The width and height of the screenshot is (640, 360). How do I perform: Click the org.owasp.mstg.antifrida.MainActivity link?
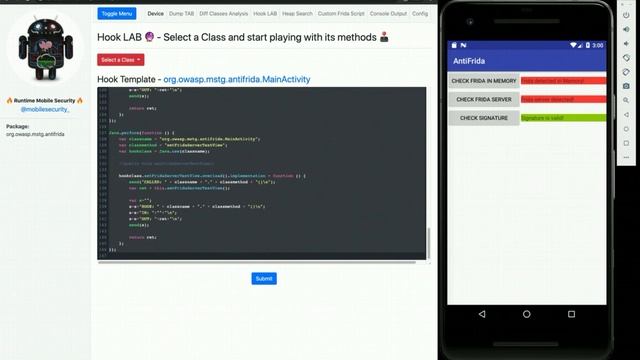tap(237, 79)
